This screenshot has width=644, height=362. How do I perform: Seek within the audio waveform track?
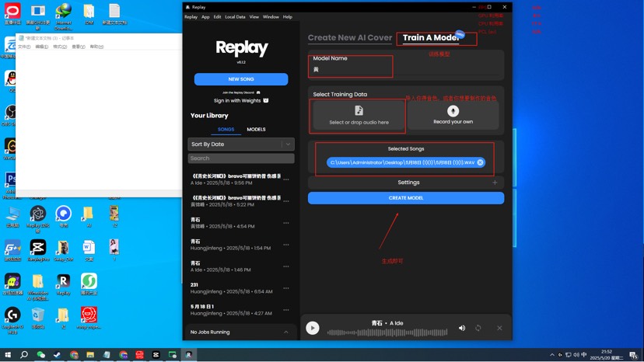click(x=389, y=332)
